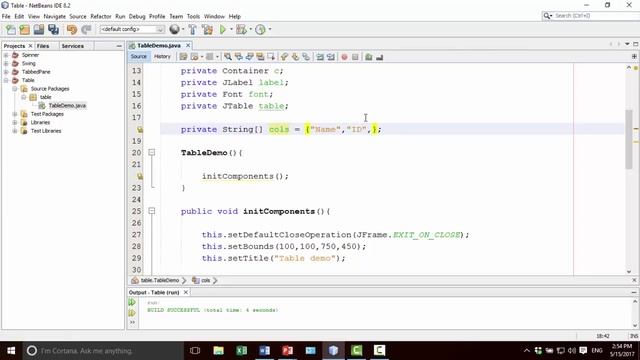640x360 pixels.
Task: Click the hint lightbulb on line 22
Action: pos(140,176)
